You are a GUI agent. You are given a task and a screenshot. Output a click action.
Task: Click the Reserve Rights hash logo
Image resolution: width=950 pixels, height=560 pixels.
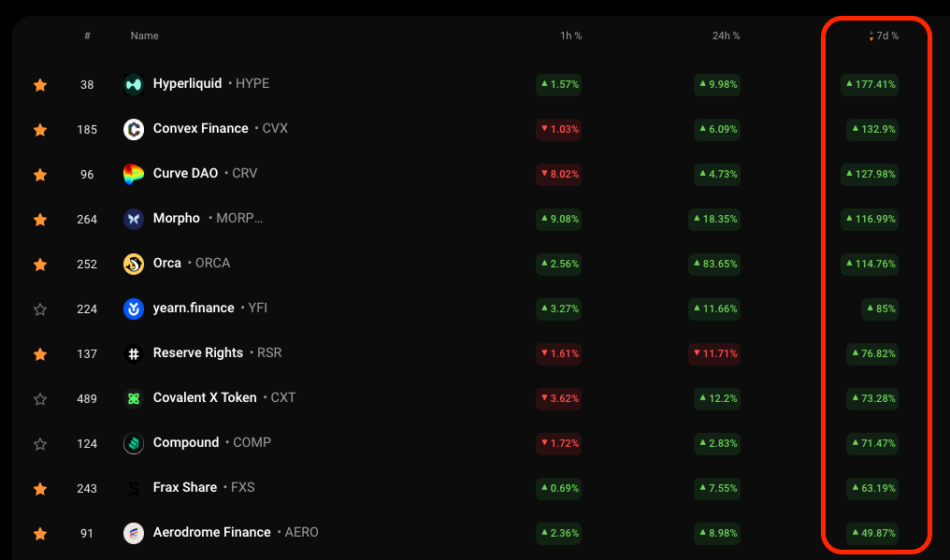[x=134, y=353]
